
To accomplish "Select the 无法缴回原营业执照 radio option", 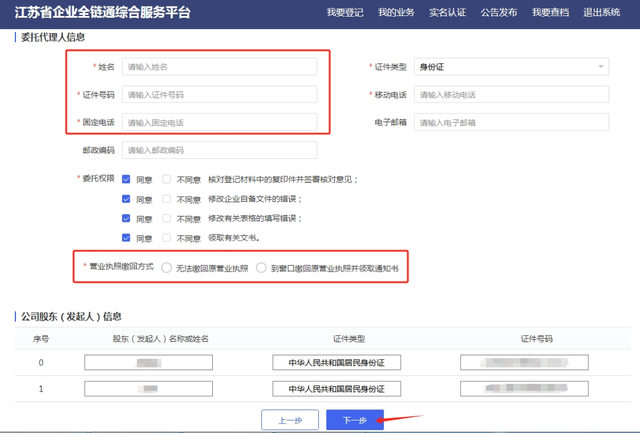I will pos(166,269).
